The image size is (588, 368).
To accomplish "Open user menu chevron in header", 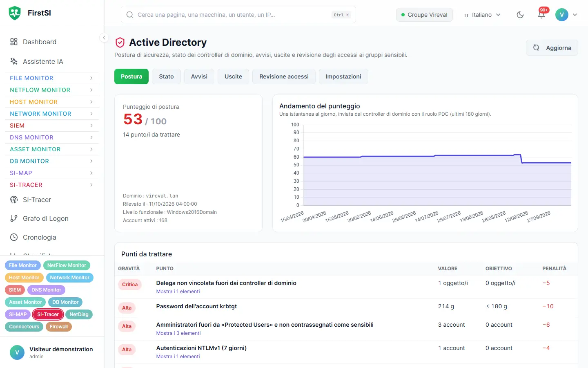I will [x=575, y=15].
